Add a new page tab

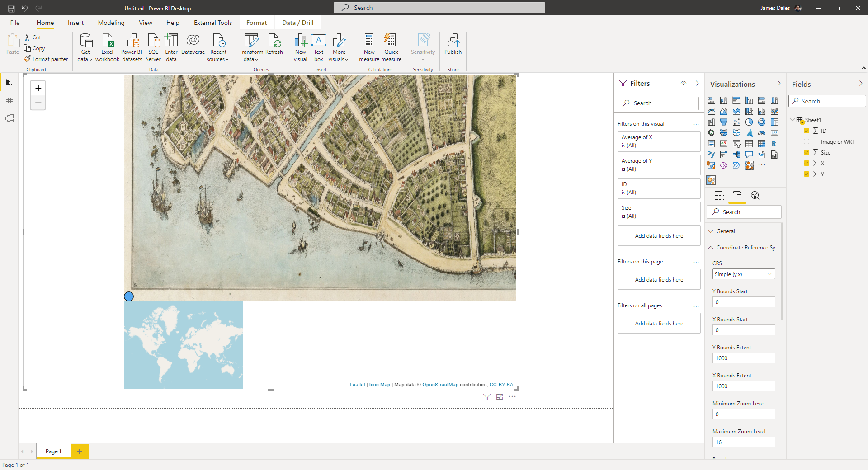(80, 451)
